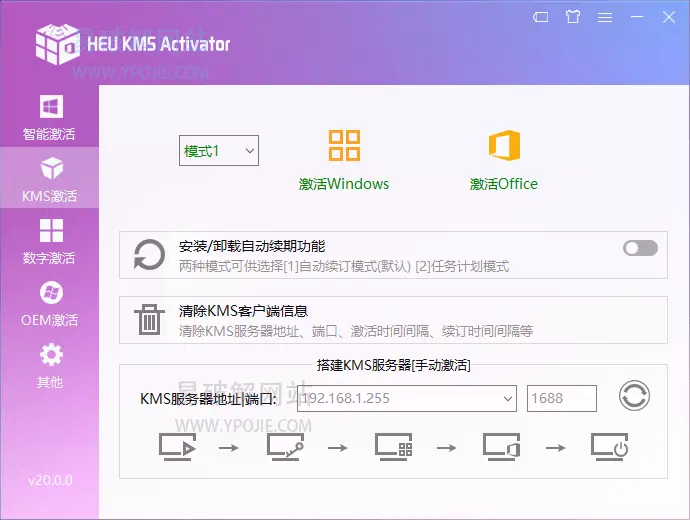Click the 激活Windows label
Screen dimensions: 690x520
coord(344,184)
